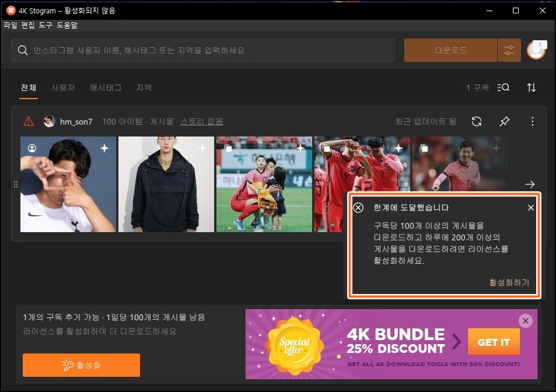The height and width of the screenshot is (392, 556).
Task: Focus the Instagram username search field
Action: click(x=203, y=50)
